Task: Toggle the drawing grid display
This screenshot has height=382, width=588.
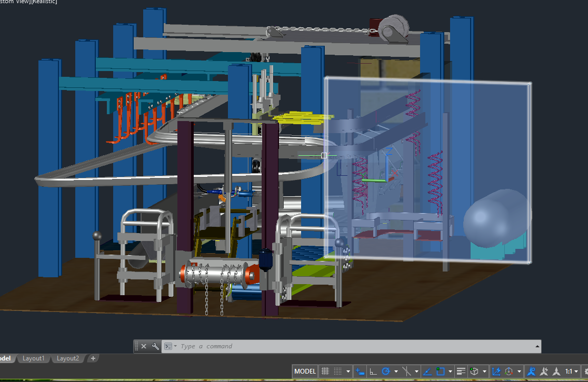Action: [326, 371]
